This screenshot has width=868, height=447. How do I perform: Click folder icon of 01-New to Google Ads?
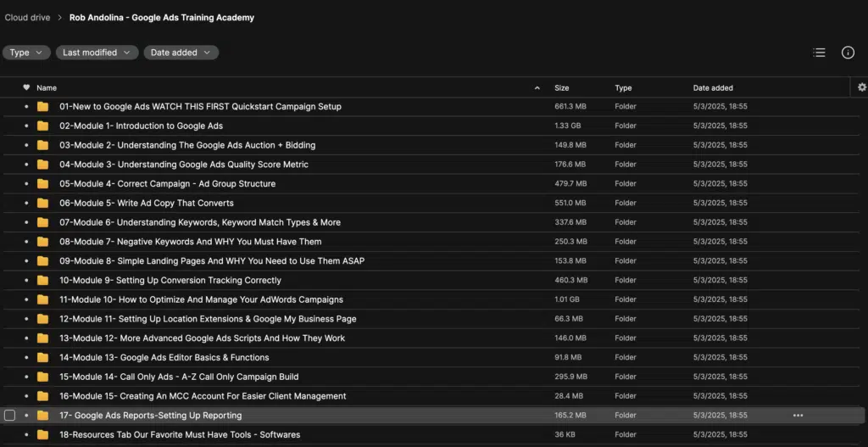pos(42,107)
